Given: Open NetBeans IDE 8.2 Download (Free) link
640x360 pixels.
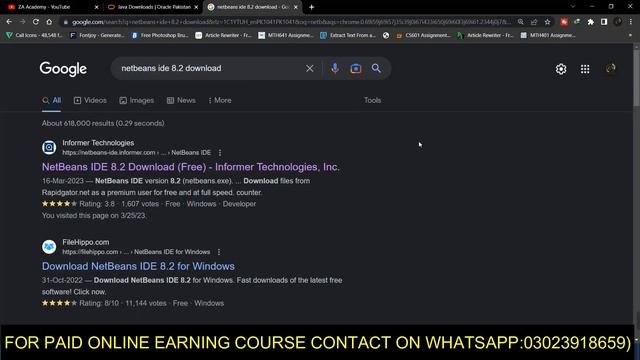Looking at the screenshot, I should click(x=191, y=167).
